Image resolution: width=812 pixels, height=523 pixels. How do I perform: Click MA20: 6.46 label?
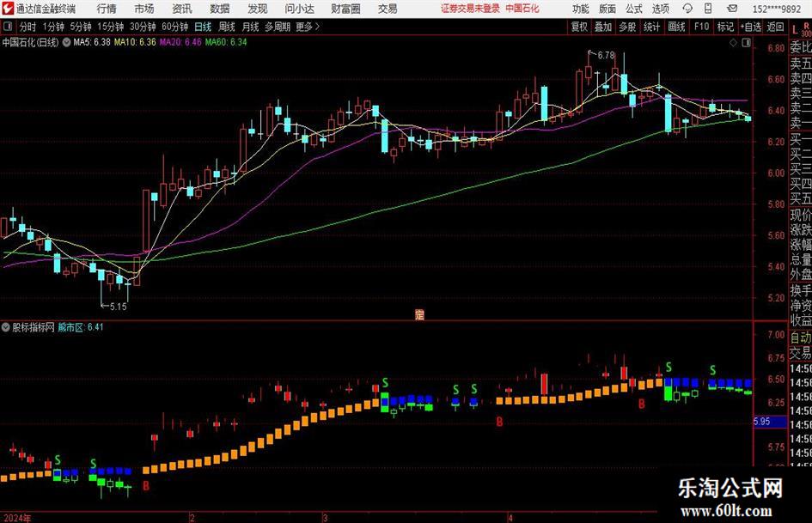pyautogui.click(x=180, y=42)
